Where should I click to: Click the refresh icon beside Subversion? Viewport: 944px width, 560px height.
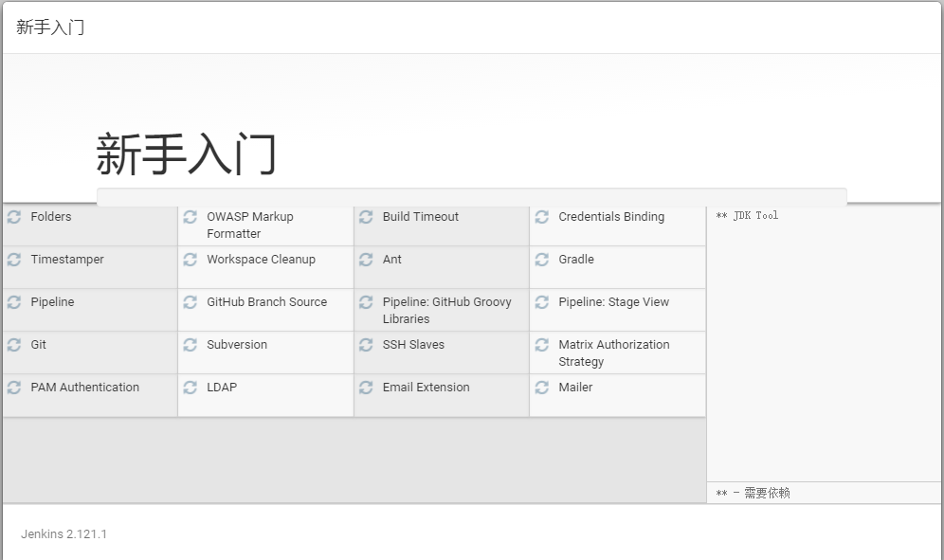pos(191,345)
